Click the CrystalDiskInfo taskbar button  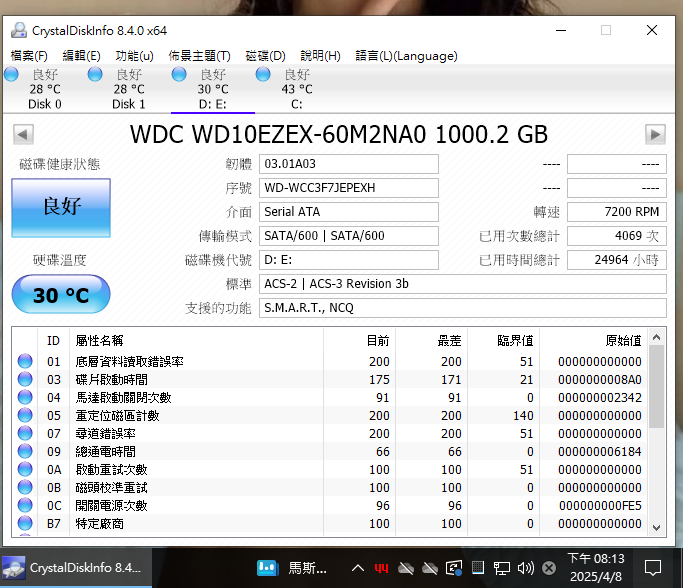coord(76,568)
